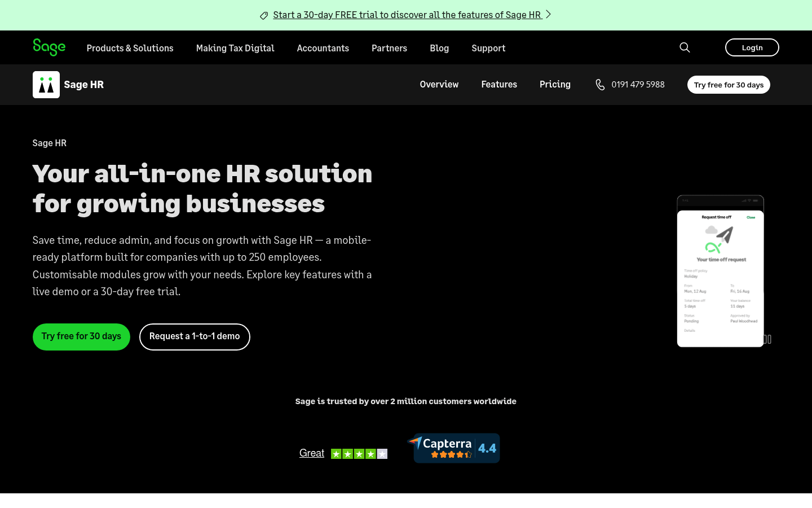The width and height of the screenshot is (812, 508).
Task: Switch to the Pricing tab
Action: [x=555, y=85]
